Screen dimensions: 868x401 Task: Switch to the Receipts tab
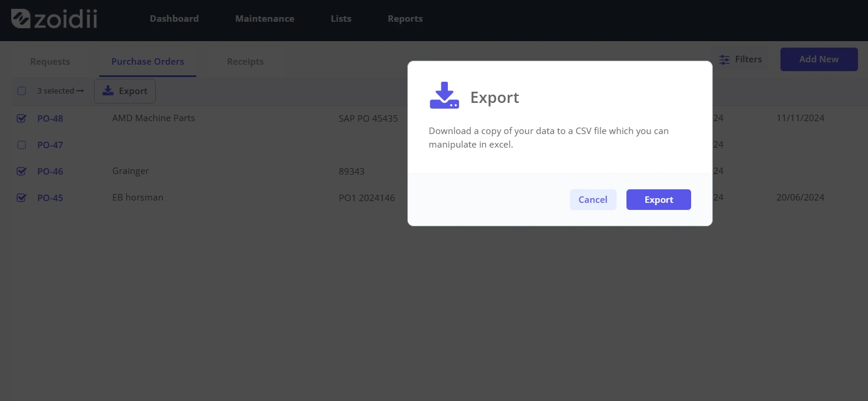coord(245,62)
